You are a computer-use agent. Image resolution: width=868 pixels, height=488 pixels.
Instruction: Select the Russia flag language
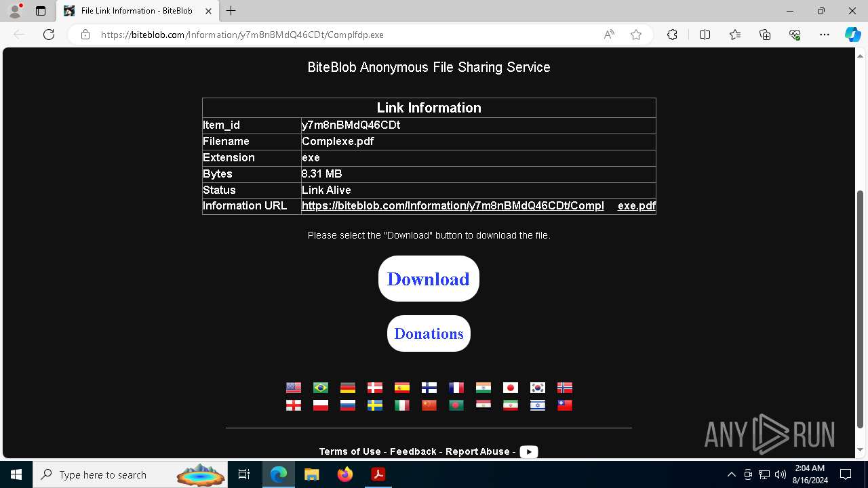tap(348, 405)
